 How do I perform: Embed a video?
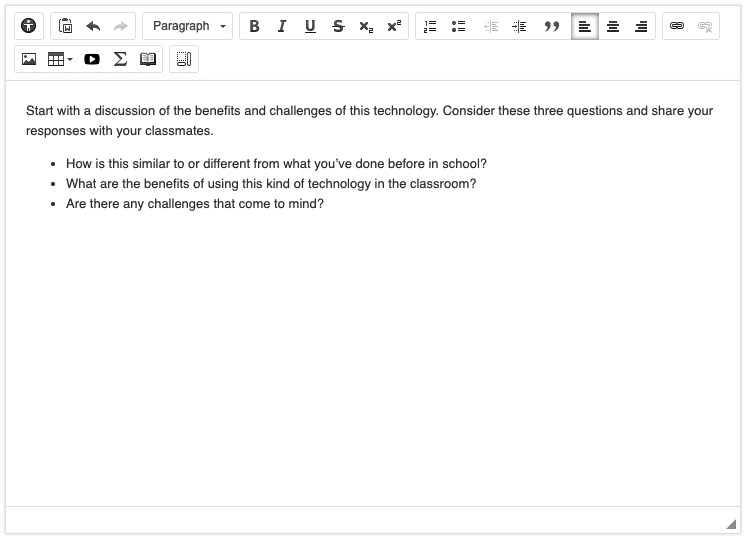pyautogui.click(x=92, y=59)
